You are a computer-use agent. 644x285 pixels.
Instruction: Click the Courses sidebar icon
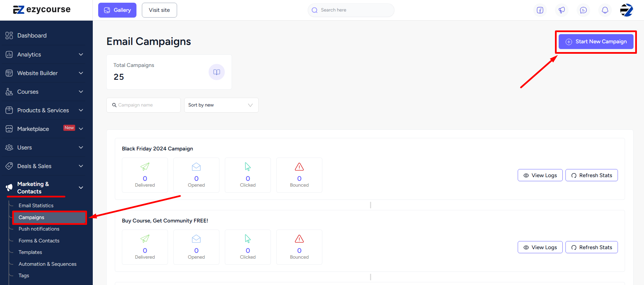tap(9, 92)
